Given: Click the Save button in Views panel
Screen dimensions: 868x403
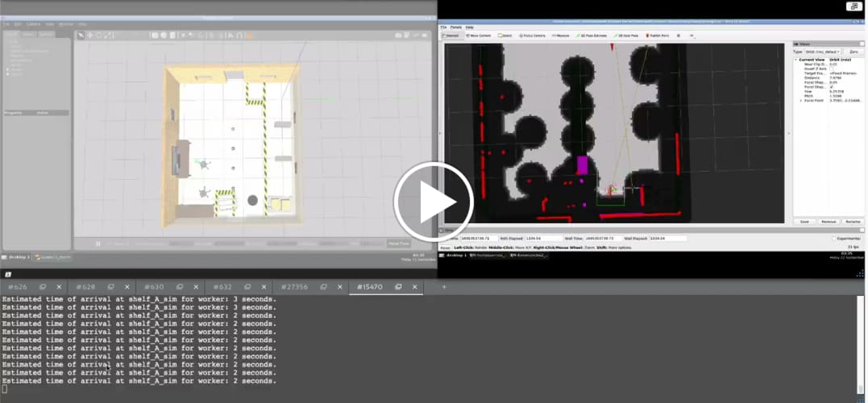Looking at the screenshot, I should pos(804,222).
